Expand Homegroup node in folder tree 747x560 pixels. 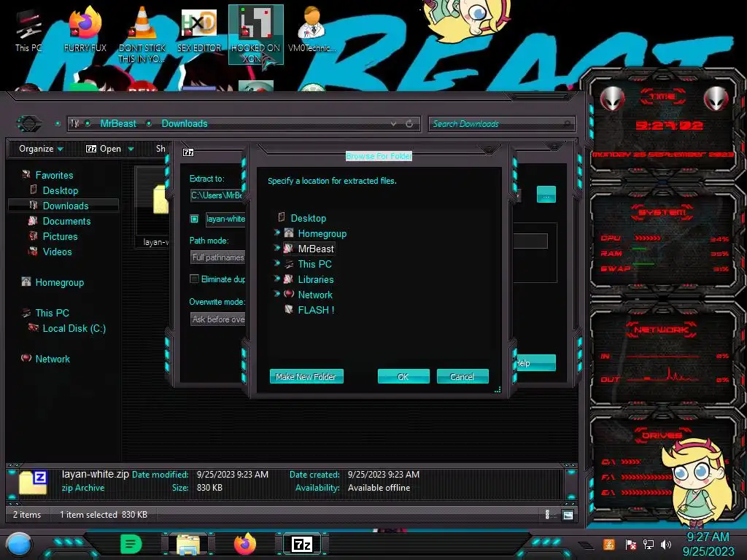click(276, 233)
